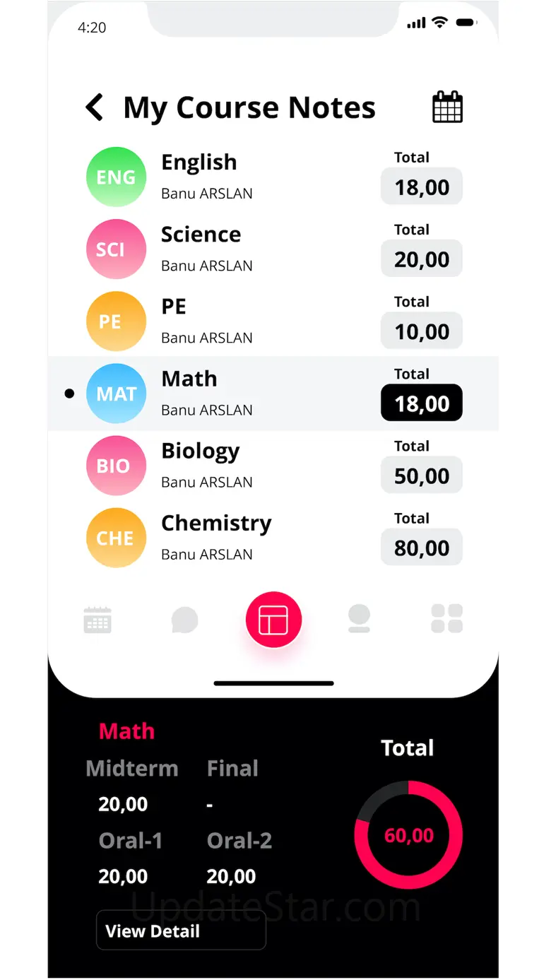Tap the pink BIO course badge

(116, 466)
